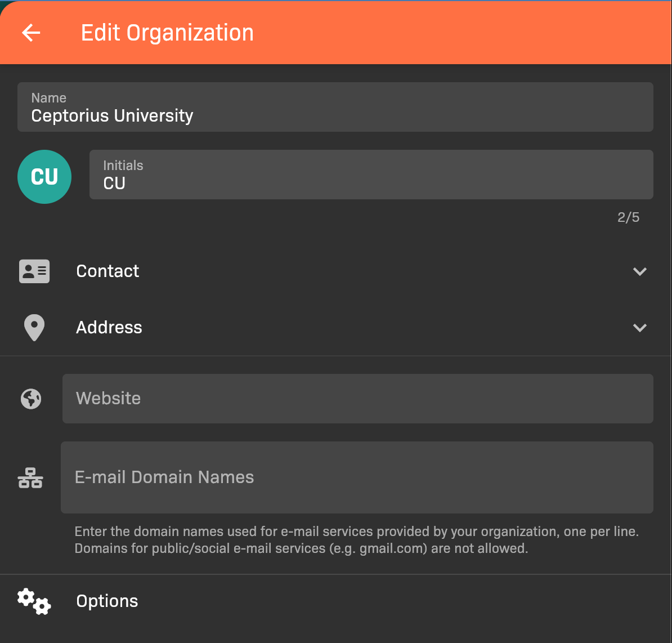Click the Options gears icon
Image resolution: width=672 pixels, height=643 pixels.
[34, 601]
